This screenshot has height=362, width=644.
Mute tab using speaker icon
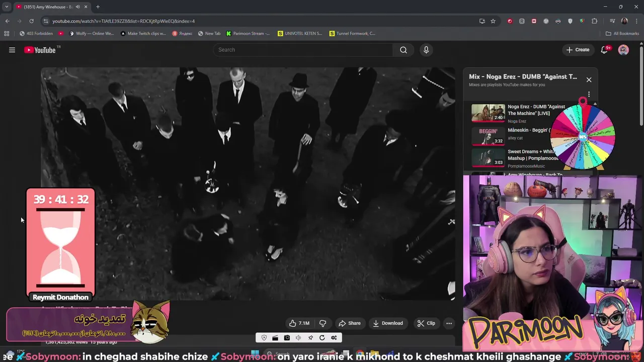[x=77, y=7]
